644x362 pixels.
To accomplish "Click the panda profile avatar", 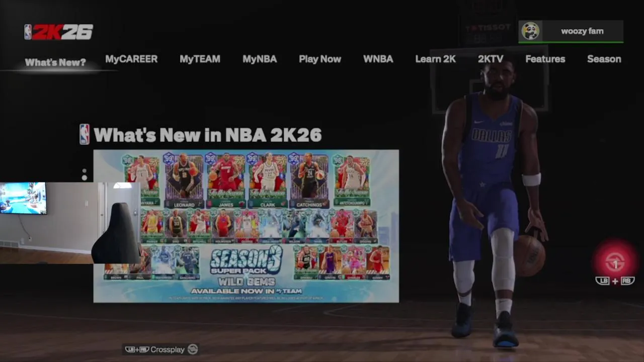I will pyautogui.click(x=530, y=31).
